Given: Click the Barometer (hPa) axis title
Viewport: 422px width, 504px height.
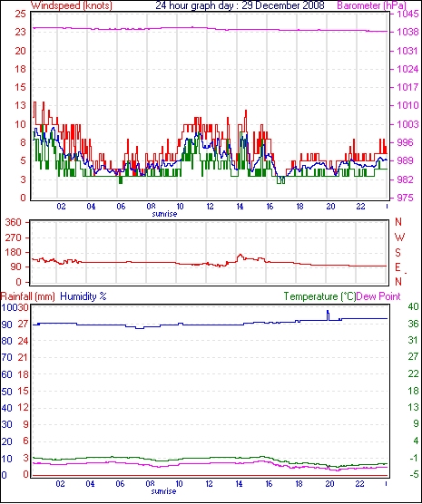Looking at the screenshot, I should (x=371, y=5).
